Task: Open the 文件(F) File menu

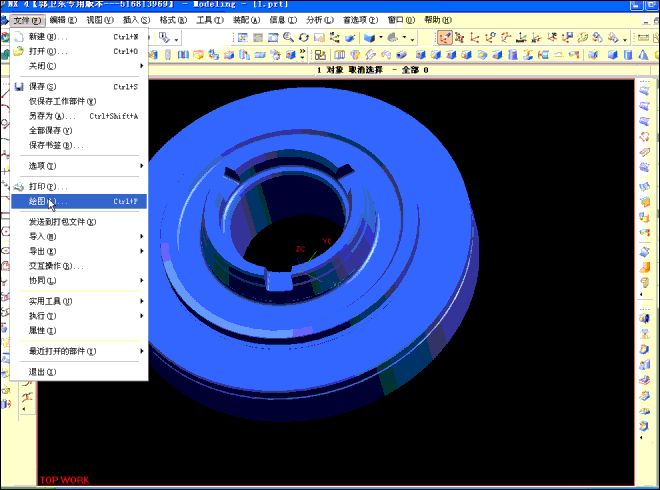Action: pyautogui.click(x=27, y=20)
